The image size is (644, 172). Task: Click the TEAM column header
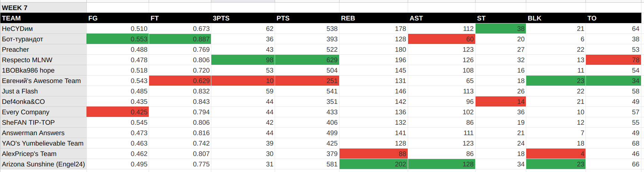[43, 18]
